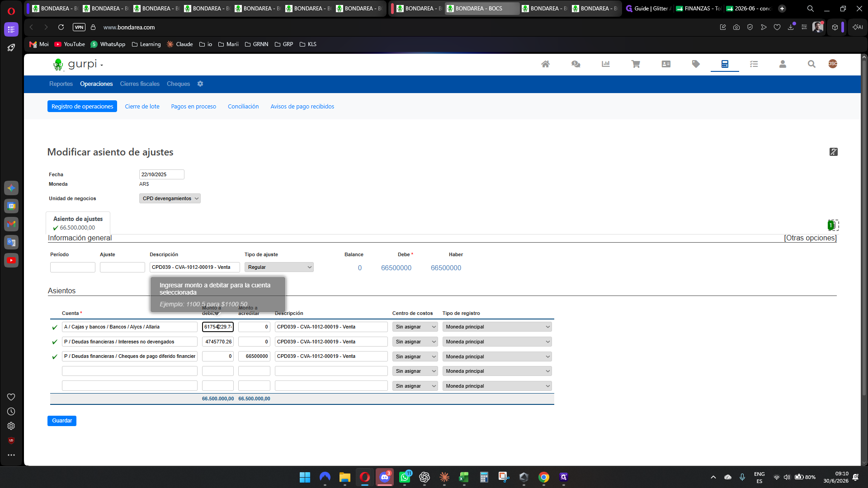Select the Asiento de ajustes tab
The image size is (868, 488).
(78, 223)
